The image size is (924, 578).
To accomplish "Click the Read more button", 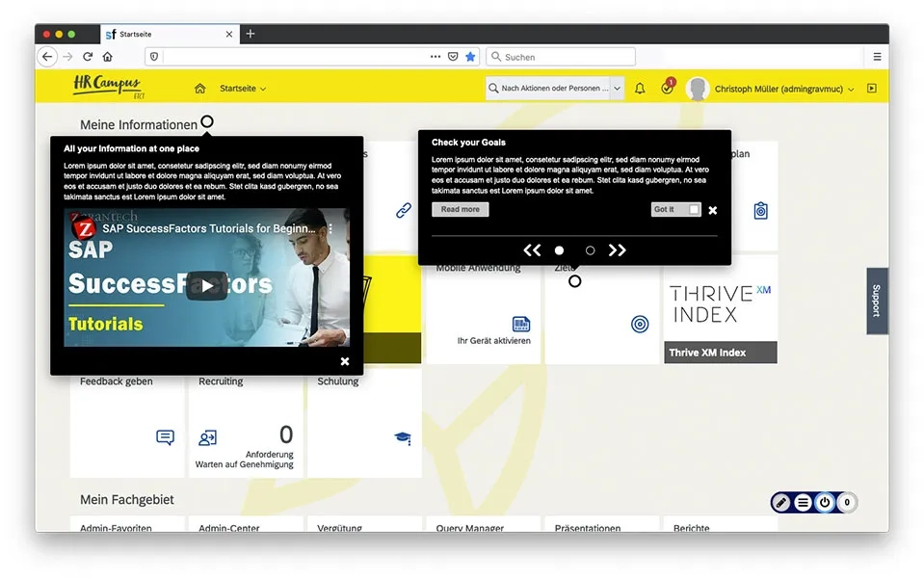I will (460, 209).
